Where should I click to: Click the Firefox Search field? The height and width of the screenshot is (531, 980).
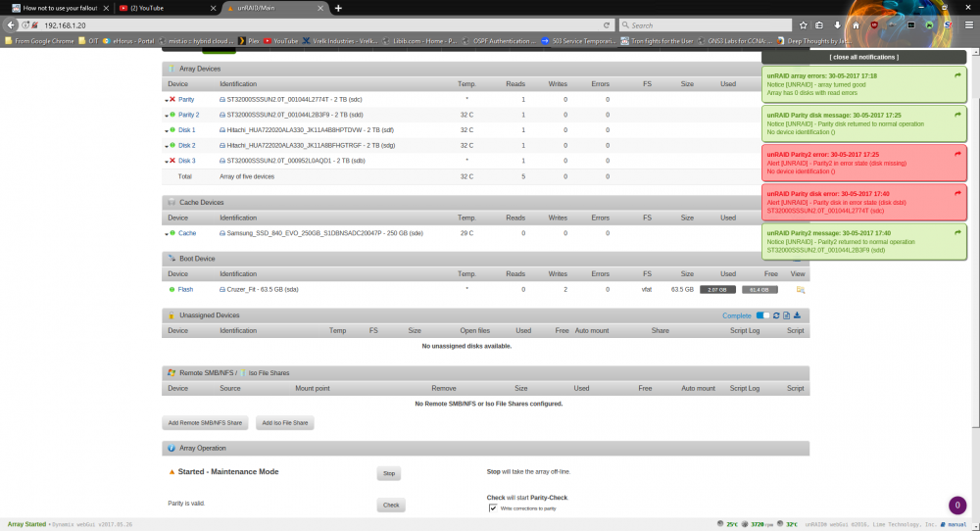(x=707, y=25)
